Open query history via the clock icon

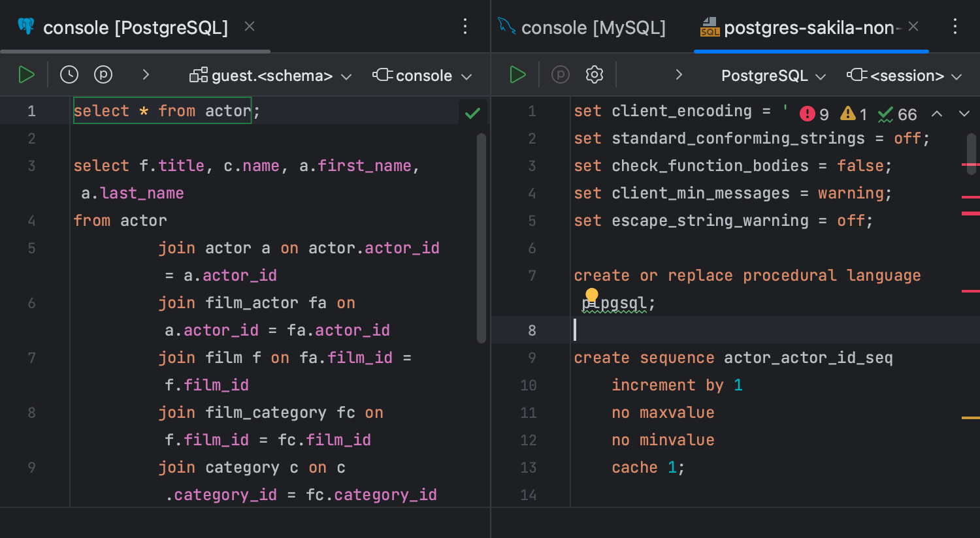[x=69, y=74]
